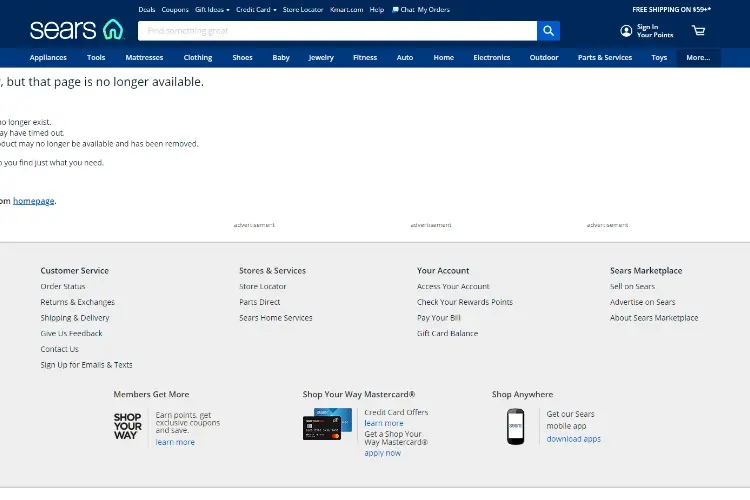Open the Help link in top bar
The image size is (750, 500).
pyautogui.click(x=377, y=10)
